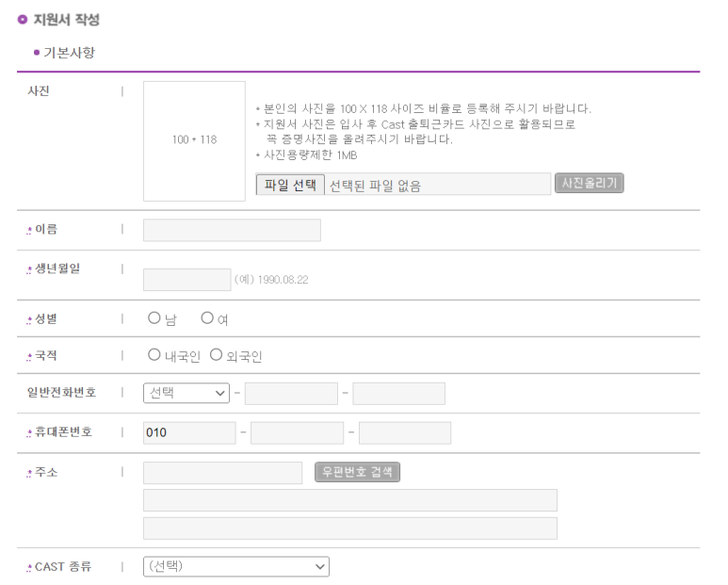Click the first long 주소 address line field

click(x=350, y=500)
